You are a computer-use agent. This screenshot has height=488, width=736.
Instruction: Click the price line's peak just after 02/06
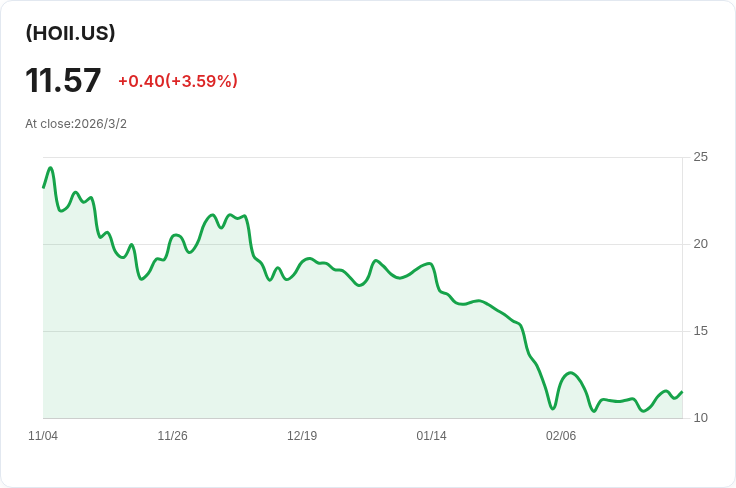pyautogui.click(x=570, y=373)
